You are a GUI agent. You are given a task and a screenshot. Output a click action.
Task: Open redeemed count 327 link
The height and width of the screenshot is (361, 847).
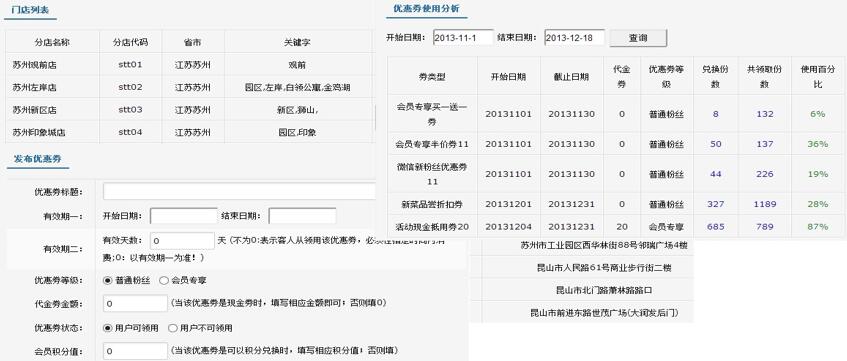coord(715,204)
